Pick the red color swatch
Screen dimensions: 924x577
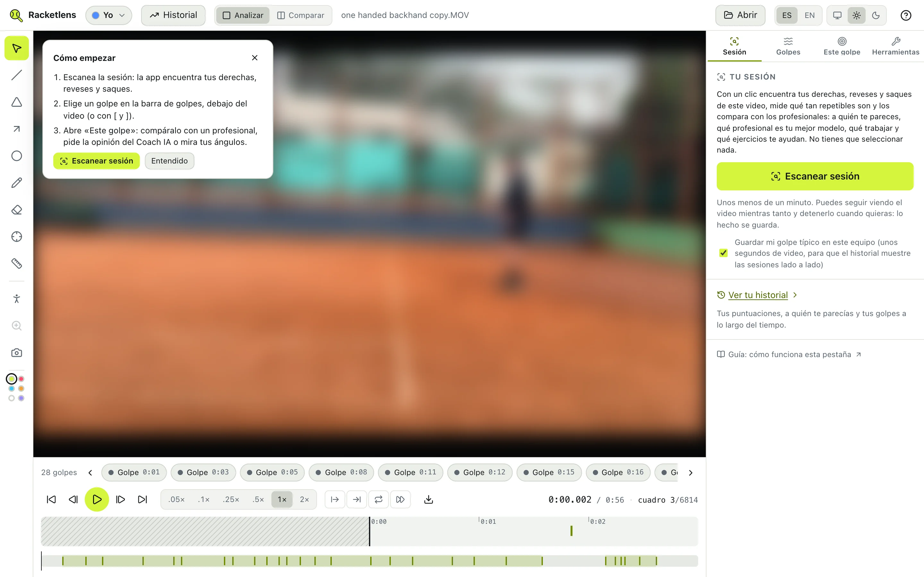[21, 379]
